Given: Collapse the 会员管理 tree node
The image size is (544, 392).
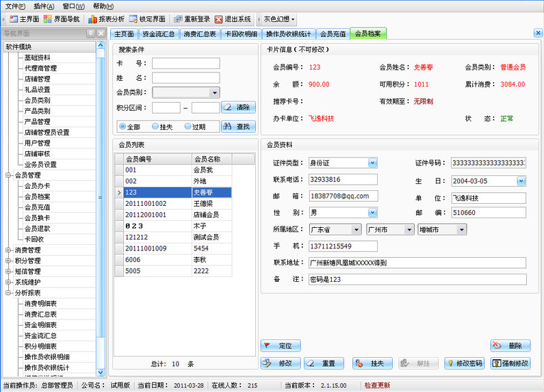Looking at the screenshot, I should point(9,175).
